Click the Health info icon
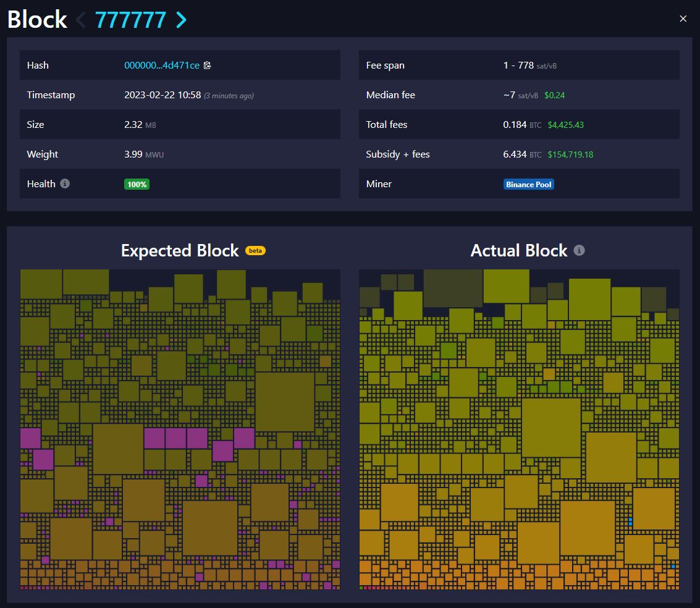 65,184
